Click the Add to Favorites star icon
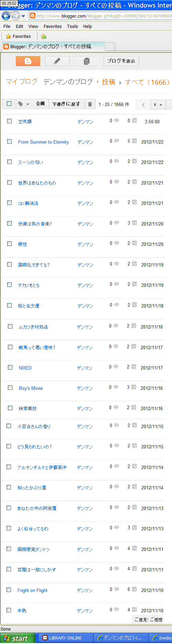 43,36
